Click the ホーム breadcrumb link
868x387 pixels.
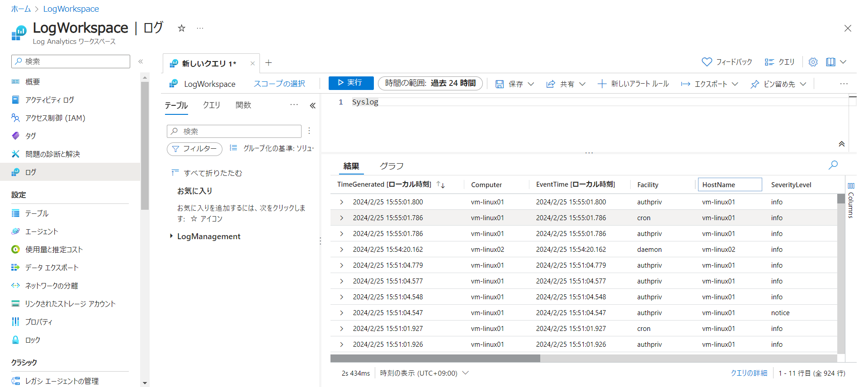(21, 9)
